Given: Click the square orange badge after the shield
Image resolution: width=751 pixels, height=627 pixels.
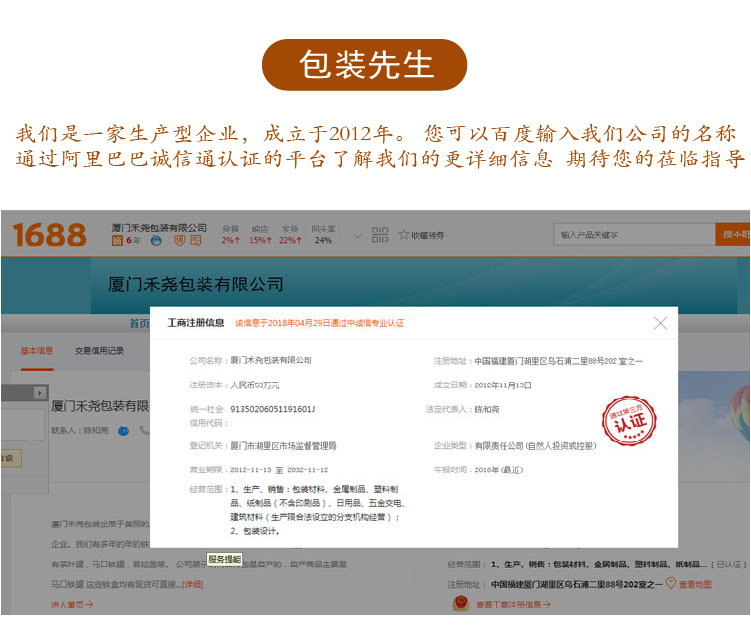Looking at the screenshot, I should [x=196, y=241].
